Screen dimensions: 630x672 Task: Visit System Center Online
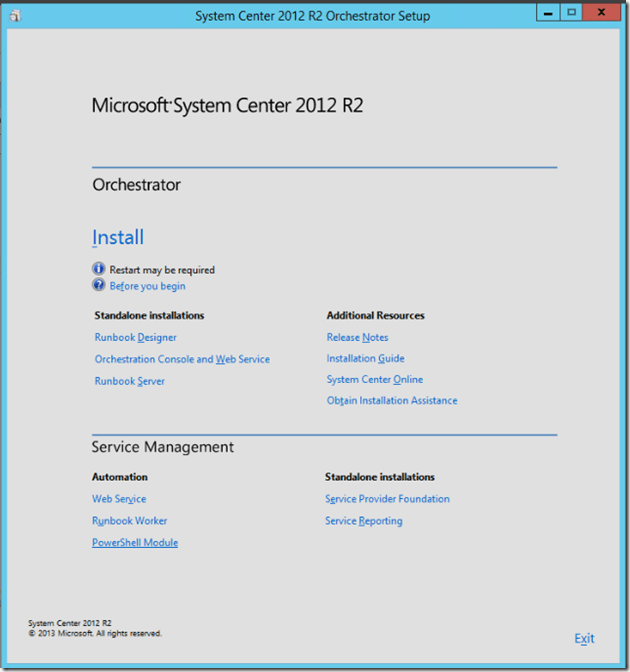pyautogui.click(x=374, y=380)
